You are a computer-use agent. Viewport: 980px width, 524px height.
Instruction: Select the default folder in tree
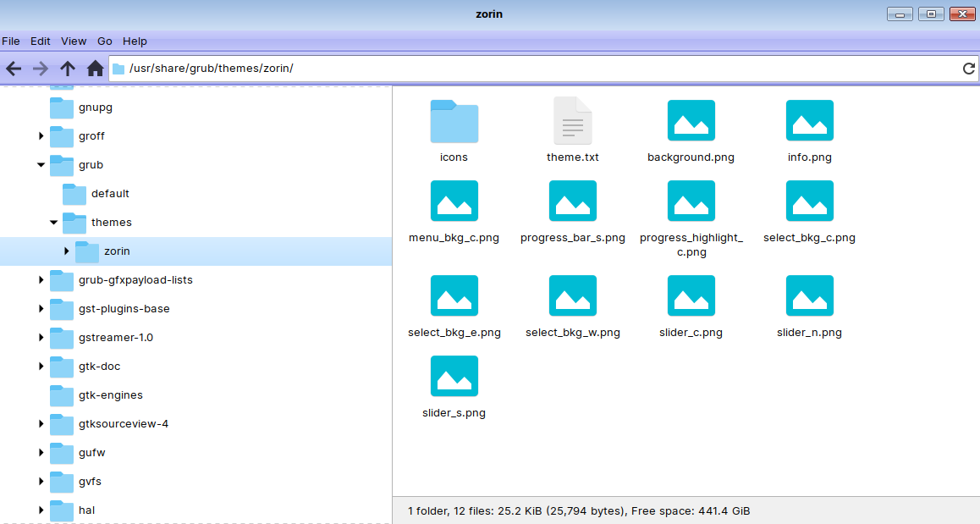(x=110, y=194)
